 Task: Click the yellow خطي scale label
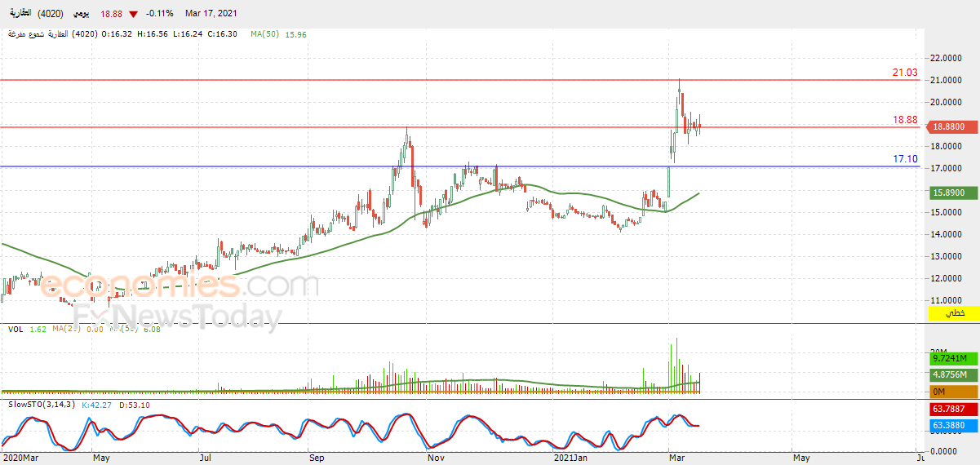(x=954, y=313)
